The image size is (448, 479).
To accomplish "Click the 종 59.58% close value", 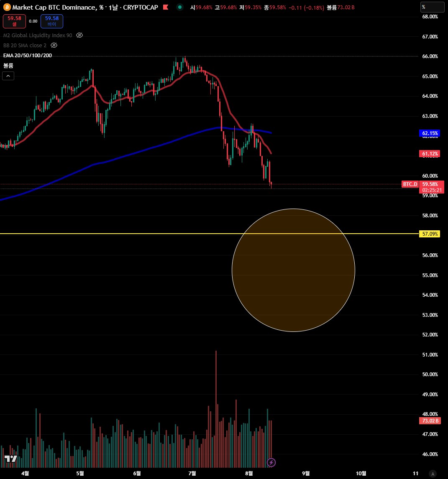I will 275,8.
